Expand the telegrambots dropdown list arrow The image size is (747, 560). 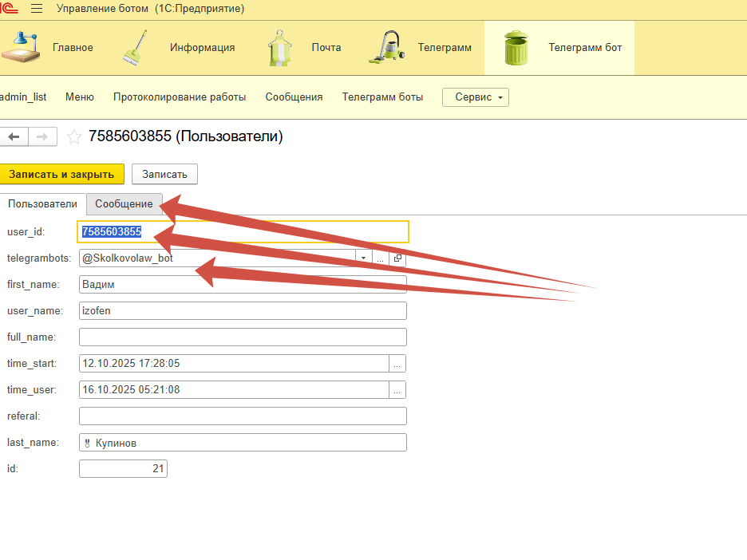(x=364, y=258)
